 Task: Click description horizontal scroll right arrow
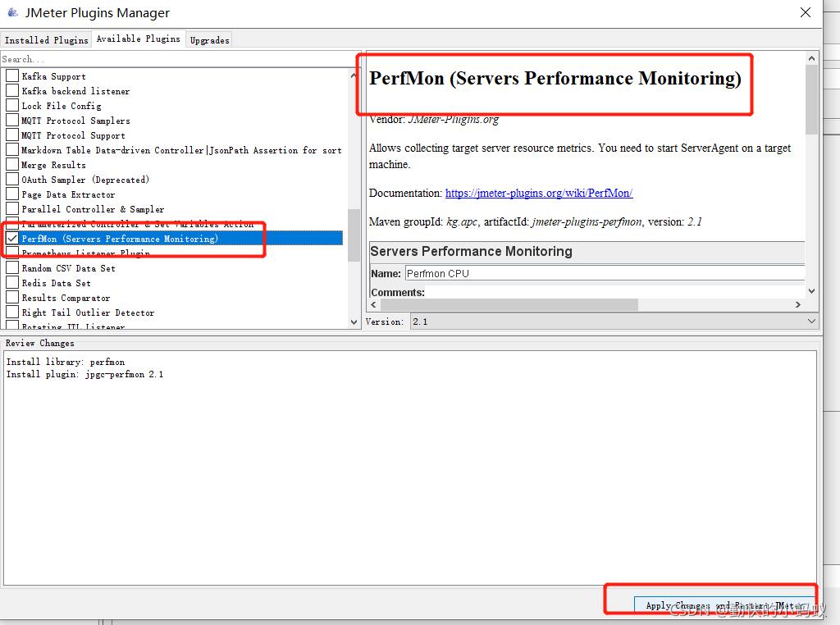pos(797,304)
